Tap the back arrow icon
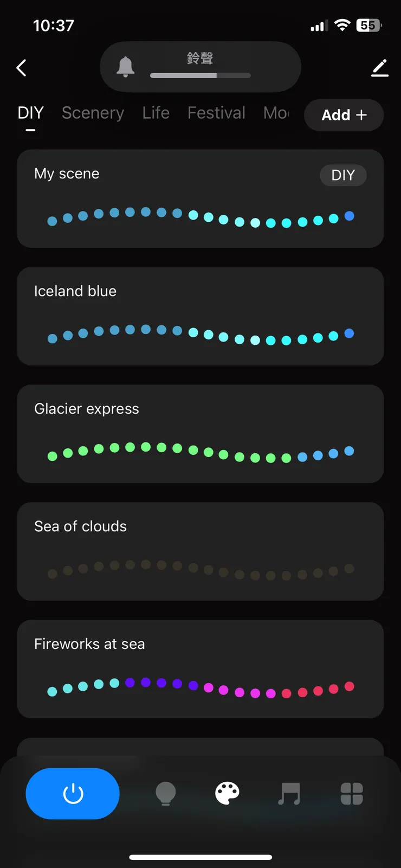The image size is (401, 868). point(22,68)
